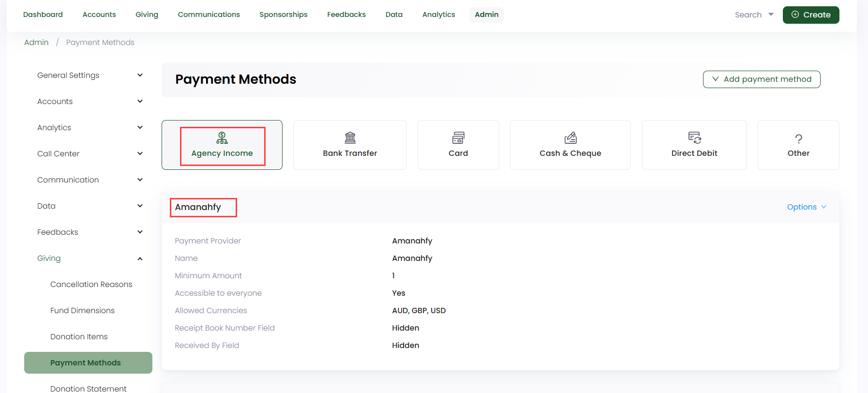This screenshot has height=393, width=868.
Task: Select the Agency Income tab label
Action: [x=222, y=153]
